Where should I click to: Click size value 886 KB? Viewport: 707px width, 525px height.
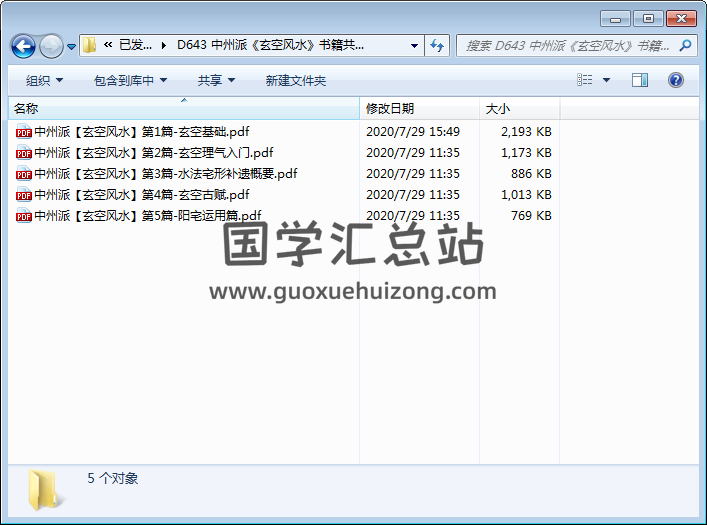531,174
